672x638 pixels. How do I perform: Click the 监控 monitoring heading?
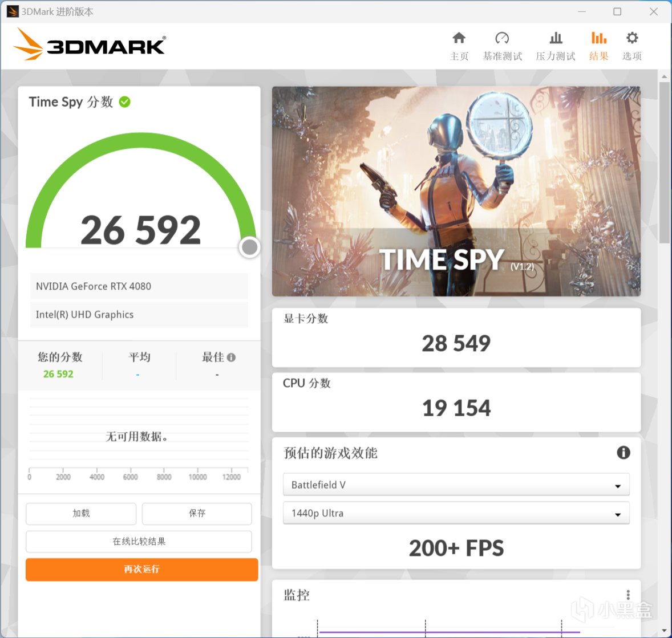(x=296, y=595)
